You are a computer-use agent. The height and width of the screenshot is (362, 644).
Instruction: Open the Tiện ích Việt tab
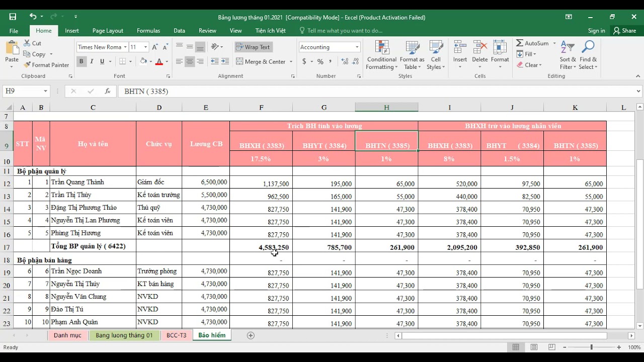click(270, 31)
